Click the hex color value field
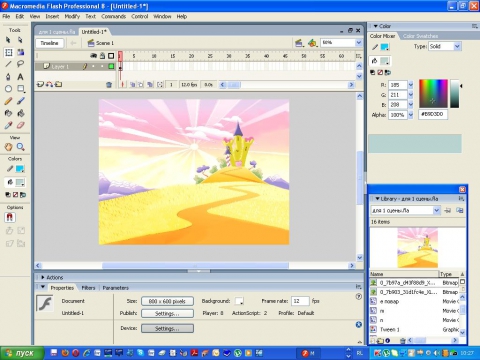Image resolution: width=480 pixels, height=360 pixels. pyautogui.click(x=433, y=114)
